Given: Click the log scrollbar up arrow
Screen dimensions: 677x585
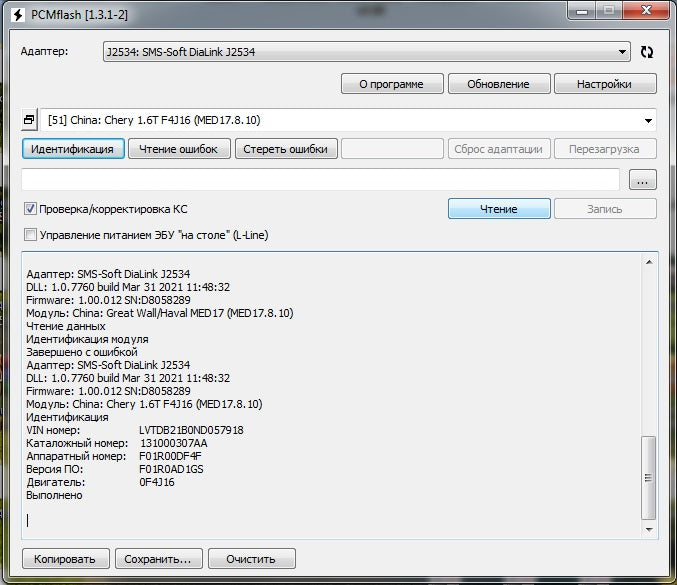Looking at the screenshot, I should (x=649, y=262).
